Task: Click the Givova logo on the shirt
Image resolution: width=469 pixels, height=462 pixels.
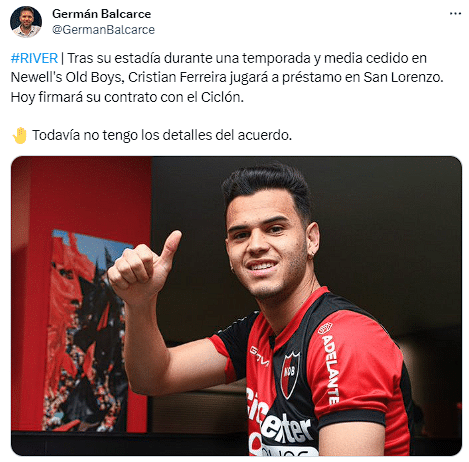Action: click(x=260, y=356)
